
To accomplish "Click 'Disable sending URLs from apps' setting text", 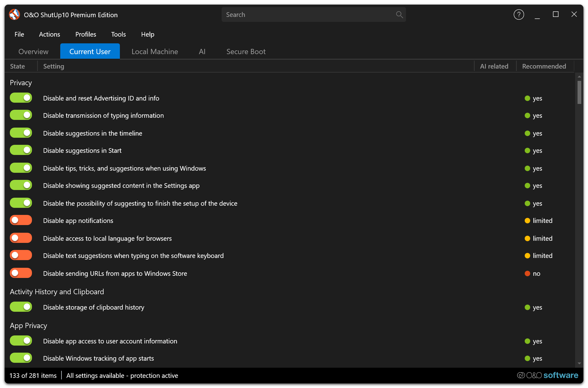I will point(115,273).
